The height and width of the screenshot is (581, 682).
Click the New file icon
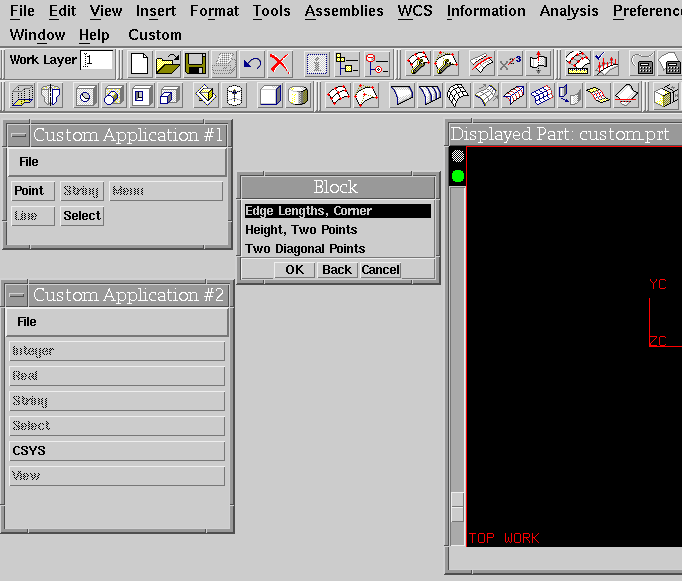point(140,64)
